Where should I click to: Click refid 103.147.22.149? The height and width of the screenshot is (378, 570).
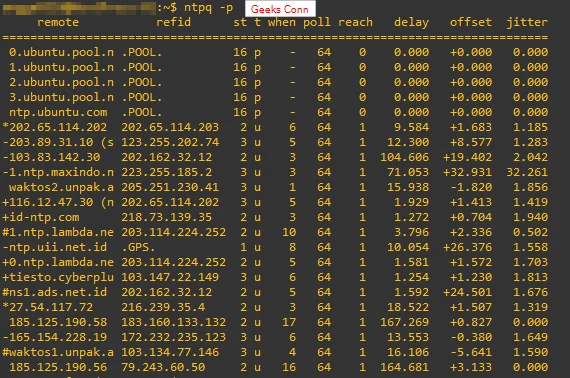pos(170,277)
